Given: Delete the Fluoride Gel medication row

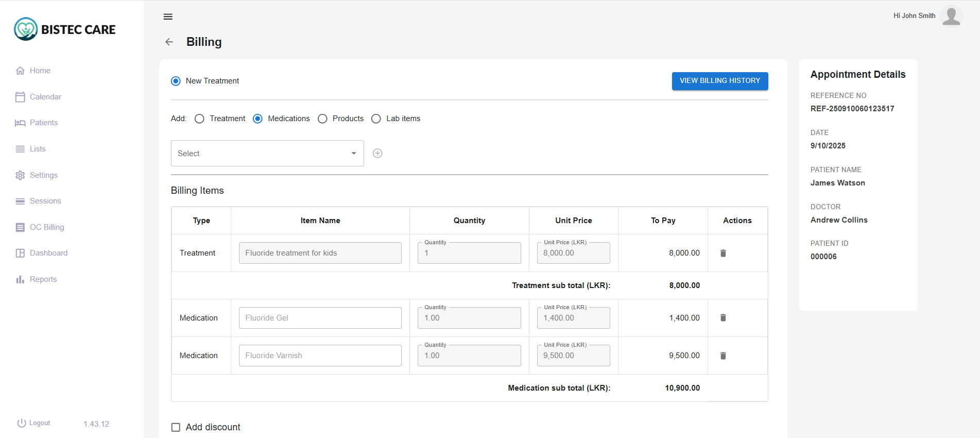Looking at the screenshot, I should point(723,318).
